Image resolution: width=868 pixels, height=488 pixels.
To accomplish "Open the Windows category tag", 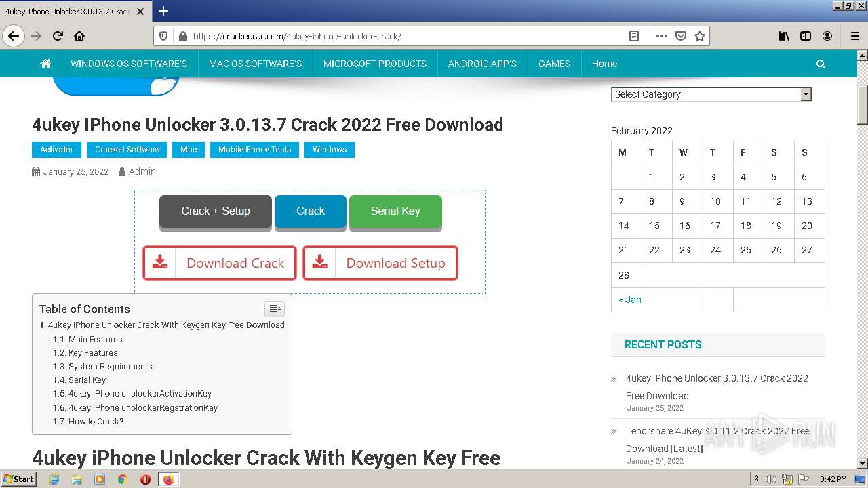I will coord(330,150).
